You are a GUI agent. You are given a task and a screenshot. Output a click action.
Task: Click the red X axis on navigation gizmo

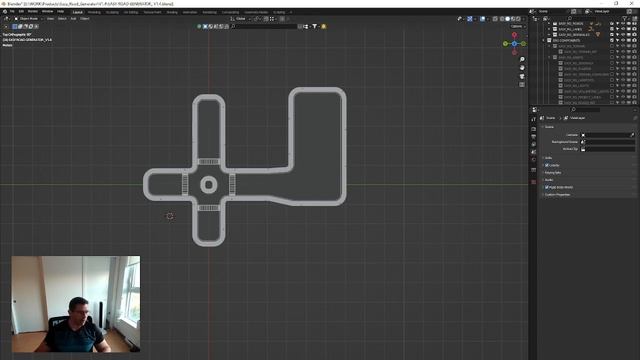click(x=514, y=35)
